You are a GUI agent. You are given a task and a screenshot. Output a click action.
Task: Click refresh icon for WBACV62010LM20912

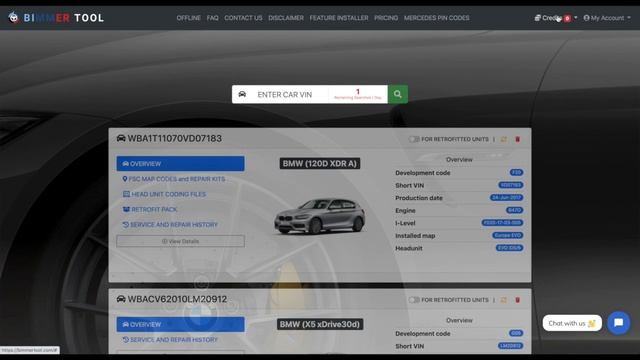tap(504, 300)
